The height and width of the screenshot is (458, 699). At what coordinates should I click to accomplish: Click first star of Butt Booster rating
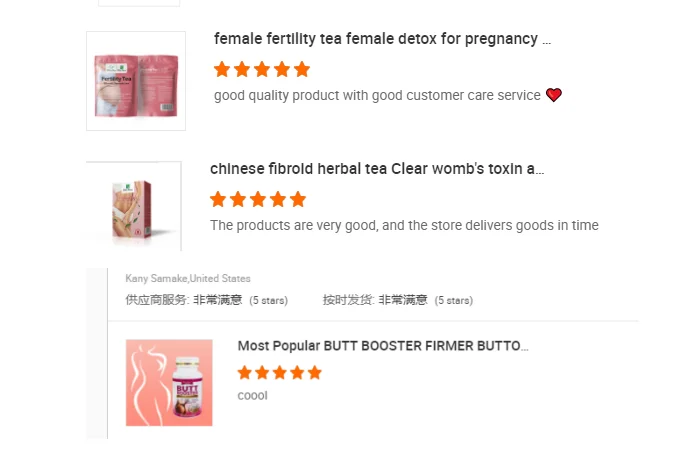245,372
